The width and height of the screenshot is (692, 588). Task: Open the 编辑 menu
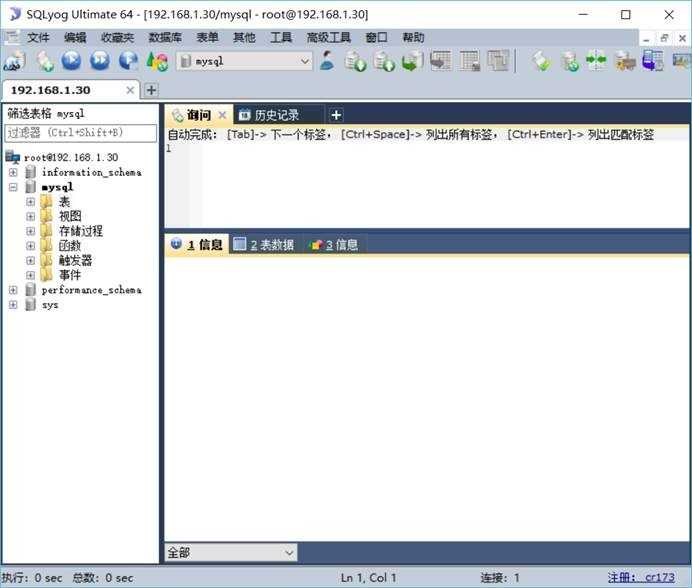75,38
